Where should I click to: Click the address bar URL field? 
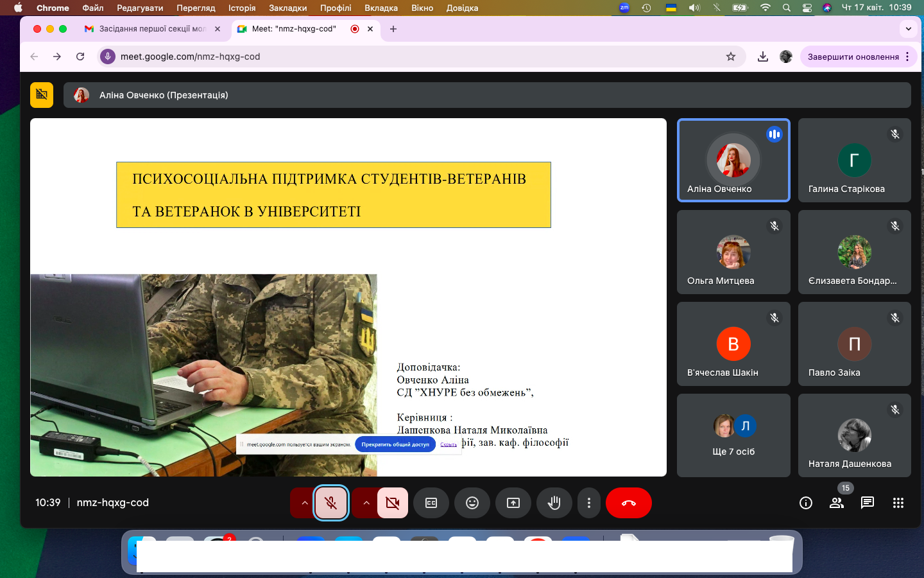[421, 57]
